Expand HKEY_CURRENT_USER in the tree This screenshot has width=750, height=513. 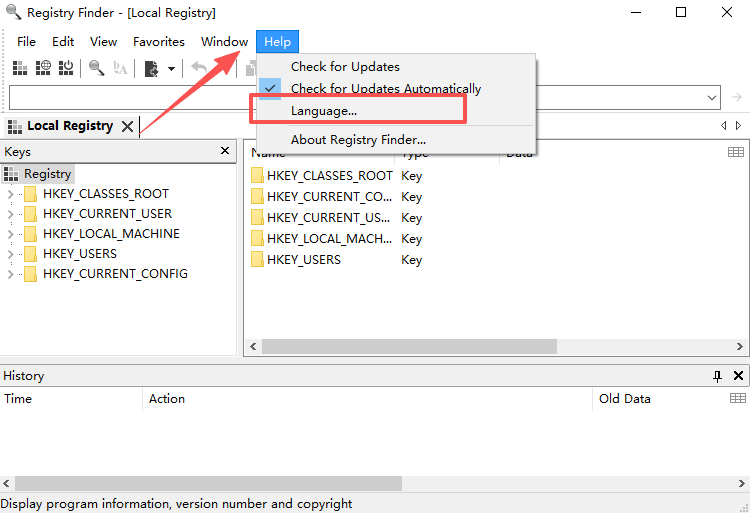coord(11,214)
